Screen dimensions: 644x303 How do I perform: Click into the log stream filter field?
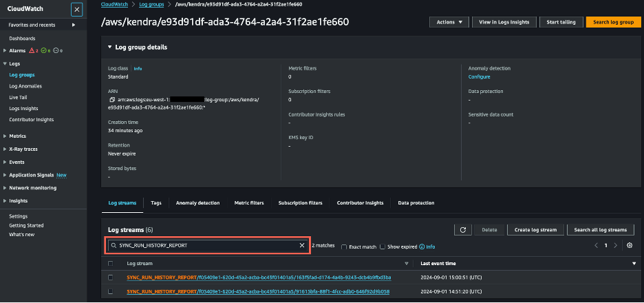click(207, 245)
